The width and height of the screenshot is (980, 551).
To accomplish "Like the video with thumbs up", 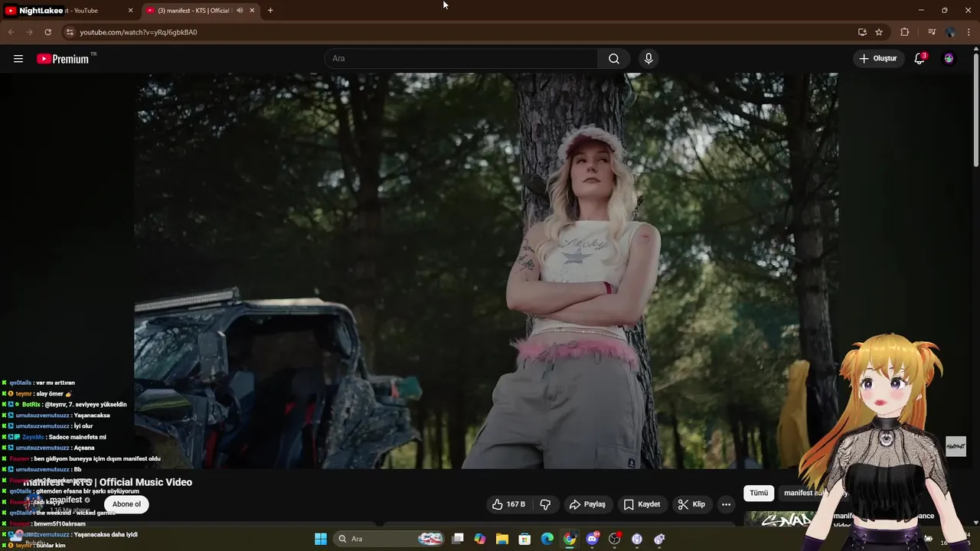I will (508, 504).
